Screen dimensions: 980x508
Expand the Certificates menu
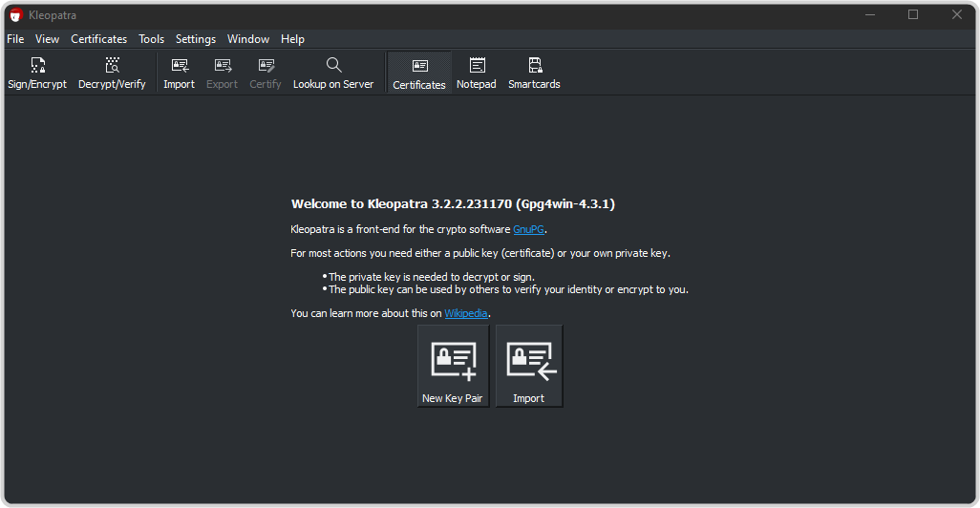(98, 39)
